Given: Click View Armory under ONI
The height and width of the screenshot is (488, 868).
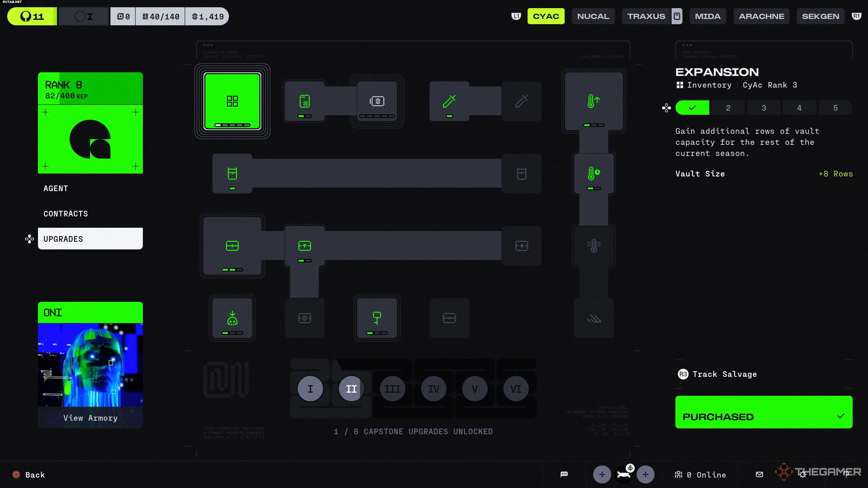Looking at the screenshot, I should [x=90, y=418].
